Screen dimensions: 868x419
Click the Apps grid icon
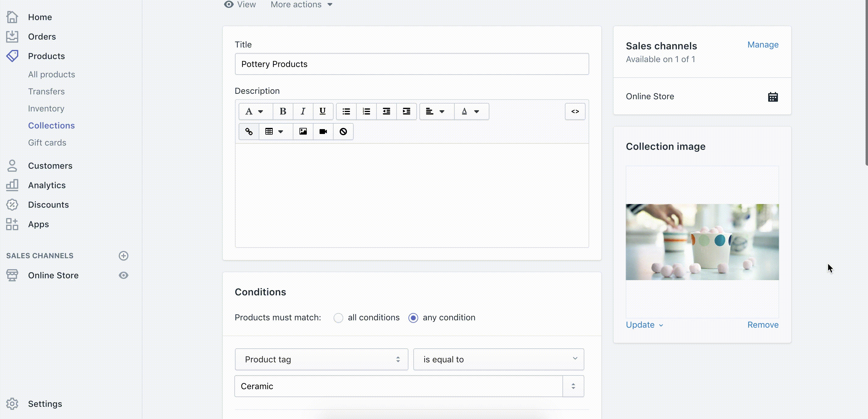coord(12,224)
